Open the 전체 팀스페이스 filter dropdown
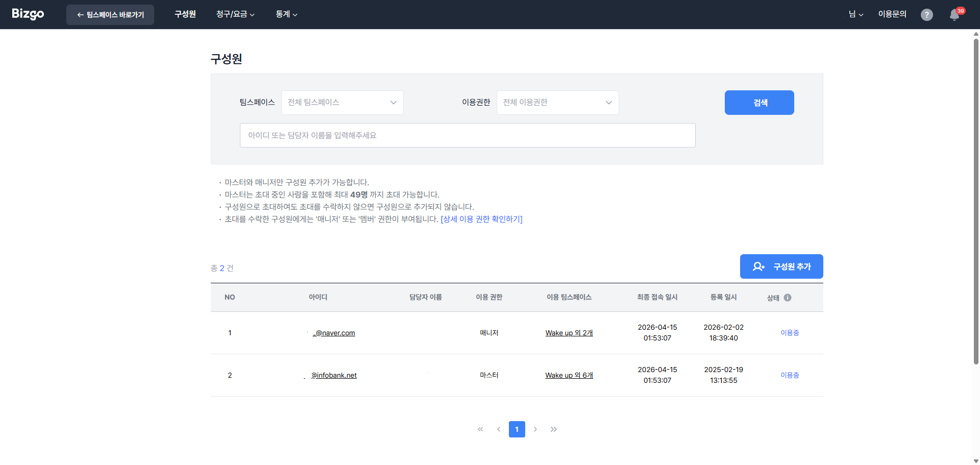The height and width of the screenshot is (465, 980). [x=342, y=102]
